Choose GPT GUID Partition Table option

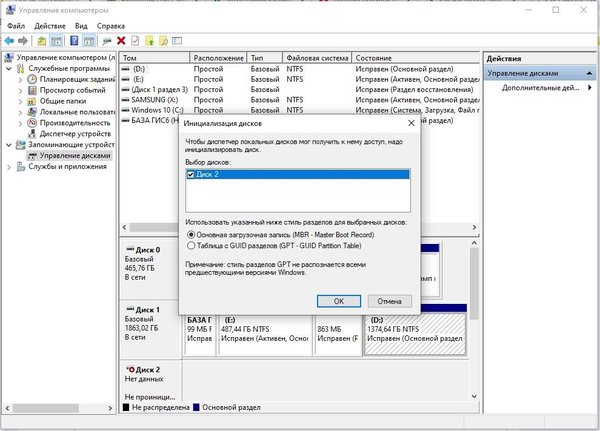pos(192,244)
